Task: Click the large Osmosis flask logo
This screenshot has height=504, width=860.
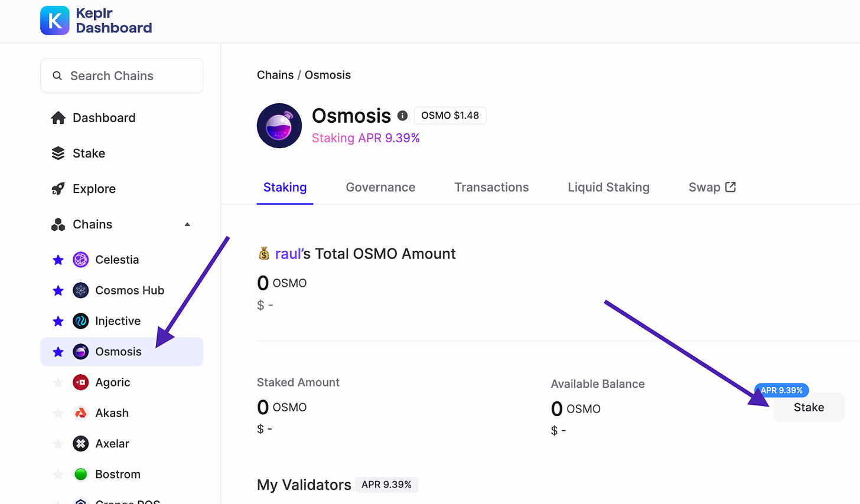Action: click(x=279, y=126)
